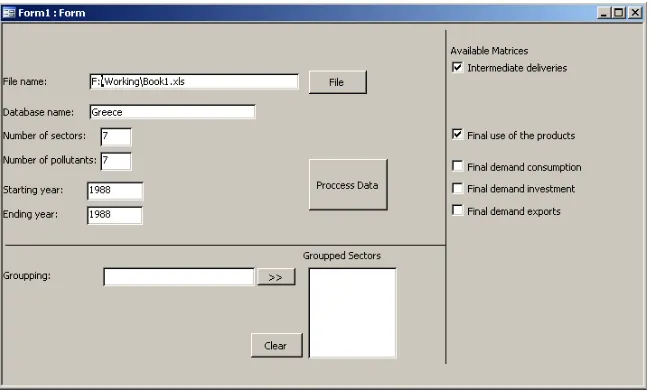Click the Groupped Sectors label
652x392 pixels.
tap(341, 256)
